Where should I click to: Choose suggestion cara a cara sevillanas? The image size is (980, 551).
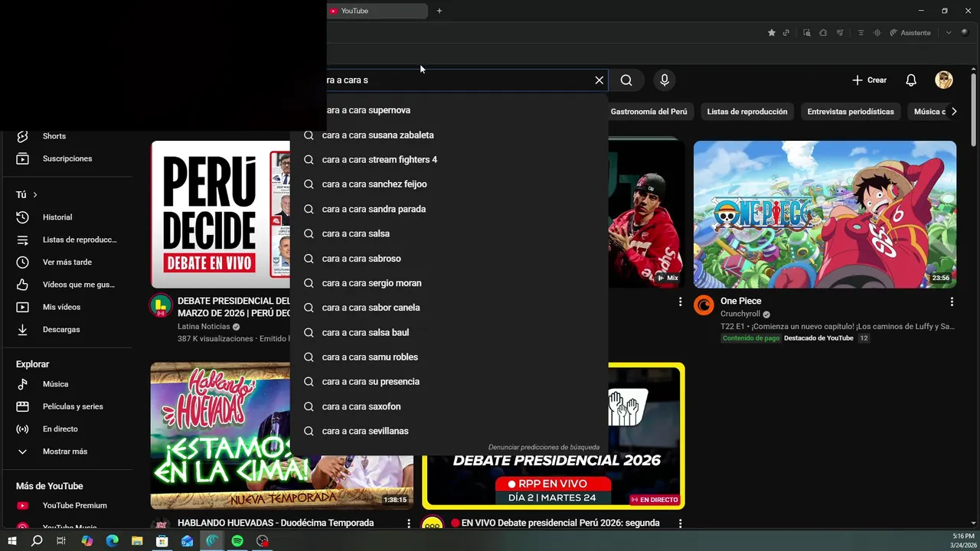click(449, 431)
